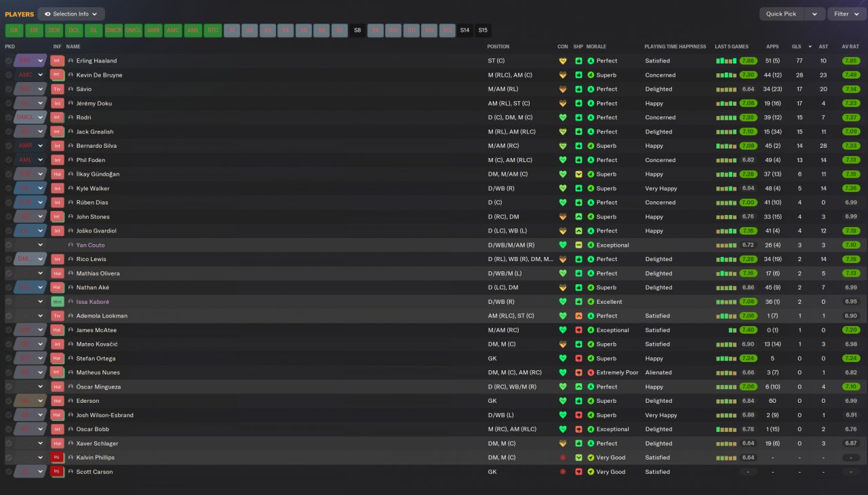
Task: Open the Filter dropdown
Action: [x=846, y=14]
